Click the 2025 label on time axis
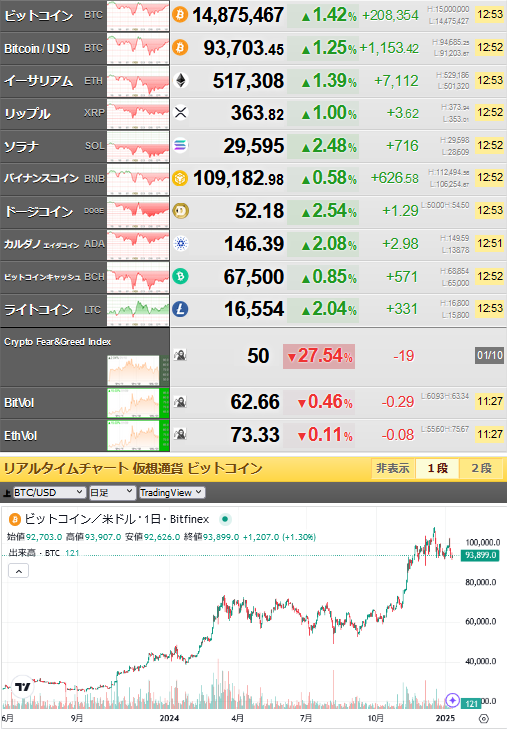Screen dimensions: 507x730 tap(445, 718)
